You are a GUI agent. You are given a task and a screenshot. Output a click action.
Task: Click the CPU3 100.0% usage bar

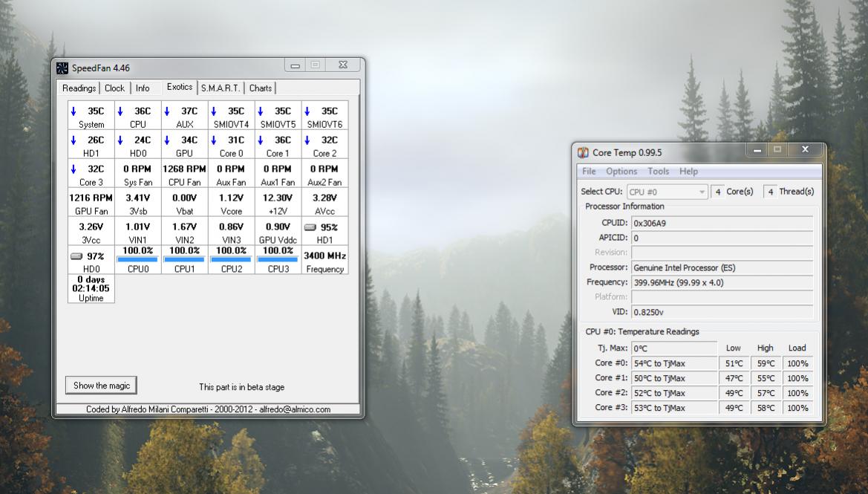[x=278, y=259]
